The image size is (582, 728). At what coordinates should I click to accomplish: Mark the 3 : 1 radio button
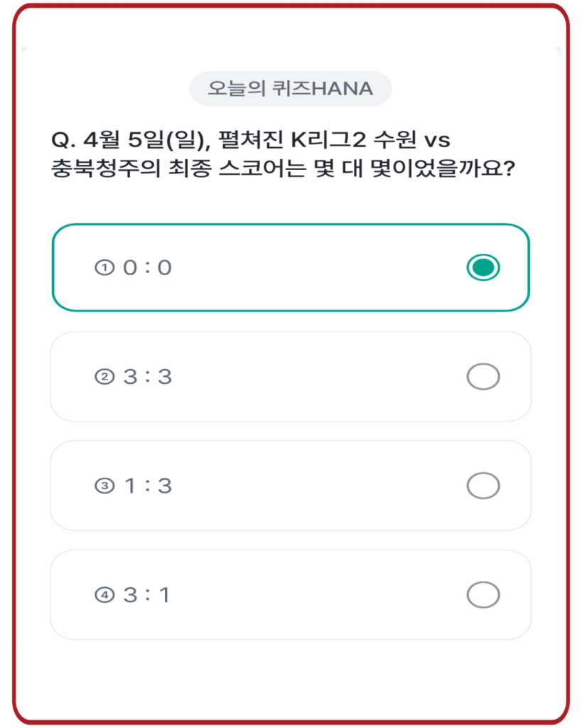483,594
